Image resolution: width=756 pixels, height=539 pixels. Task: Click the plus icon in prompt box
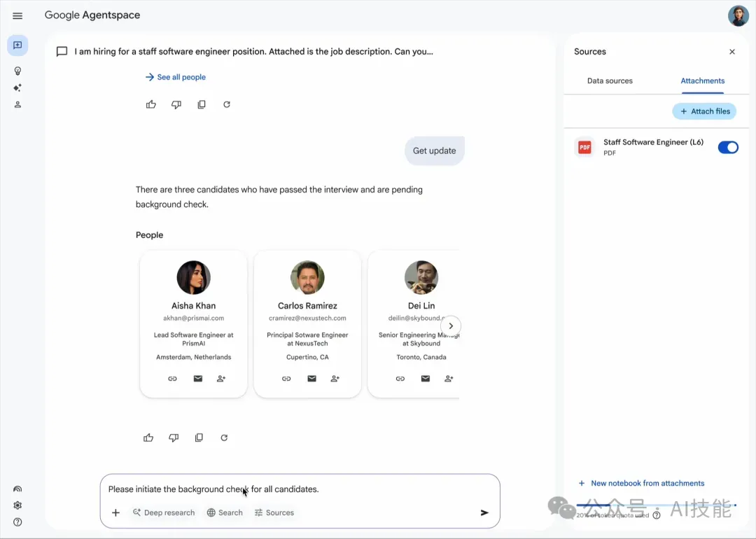[x=115, y=512]
